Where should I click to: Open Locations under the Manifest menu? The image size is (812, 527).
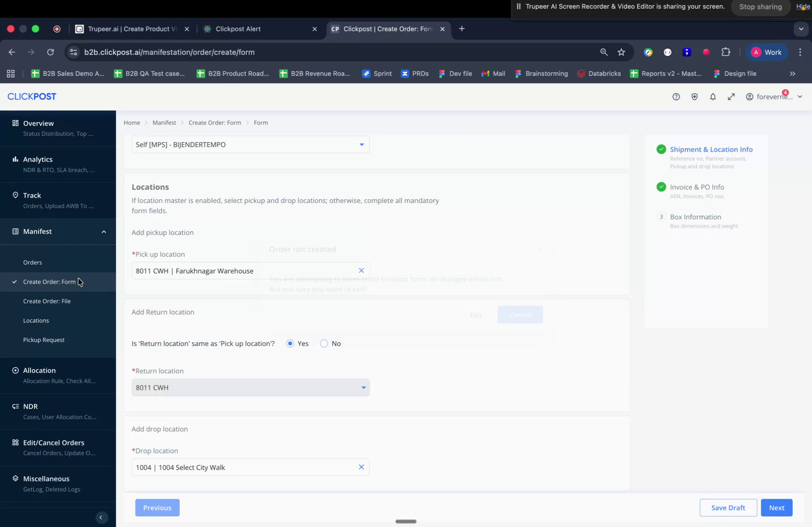click(36, 320)
